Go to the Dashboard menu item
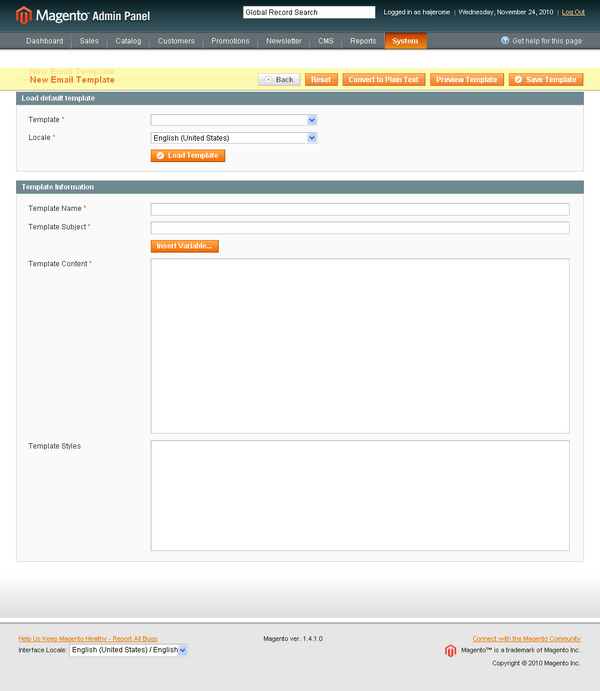The width and height of the screenshot is (600, 691). [44, 41]
